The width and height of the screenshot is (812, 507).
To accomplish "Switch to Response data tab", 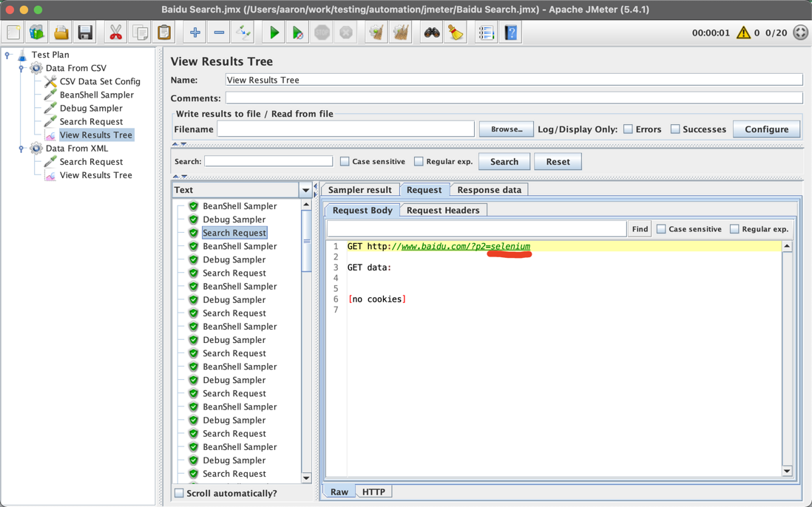I will [490, 190].
